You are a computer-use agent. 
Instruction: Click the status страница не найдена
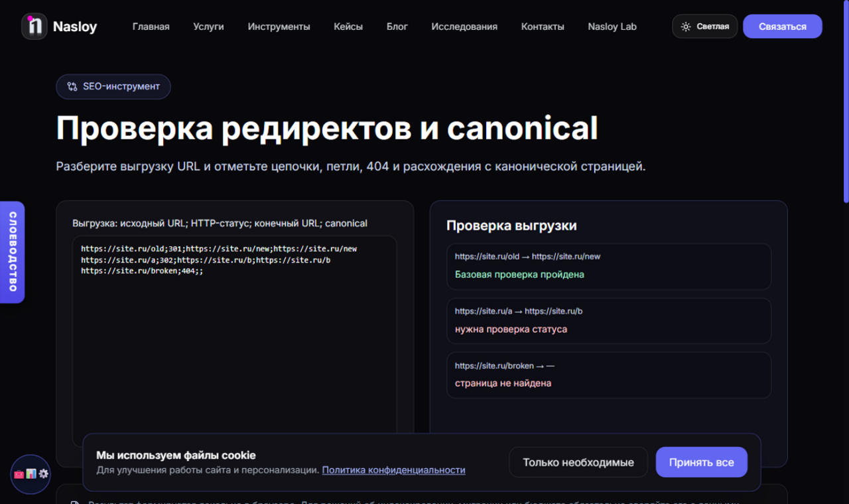click(503, 383)
